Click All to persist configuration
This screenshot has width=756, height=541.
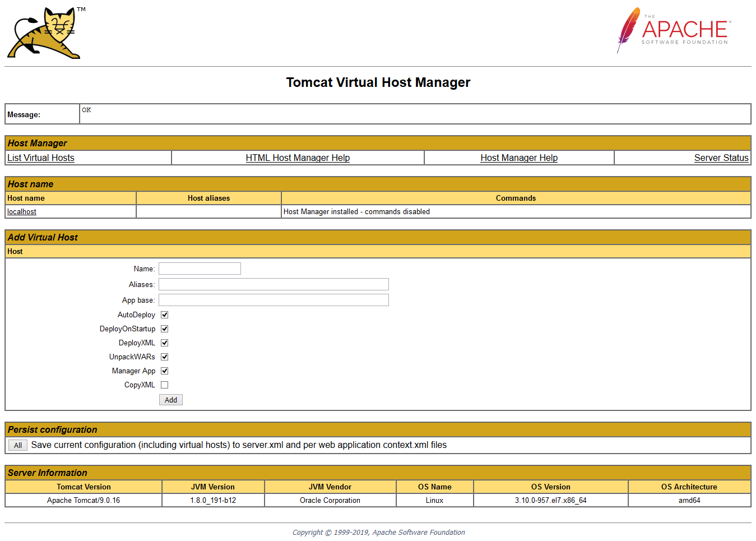(17, 445)
